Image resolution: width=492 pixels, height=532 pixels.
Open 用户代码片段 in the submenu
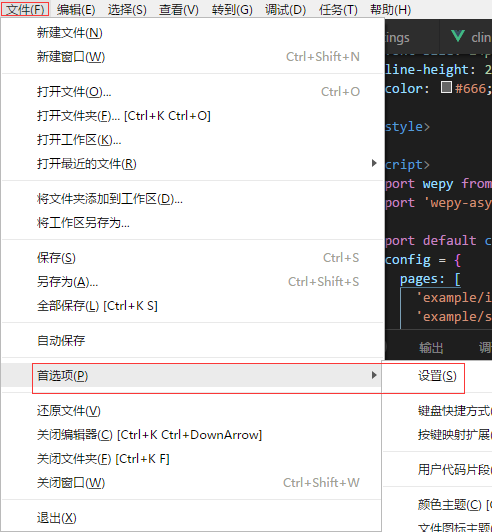tap(455, 470)
